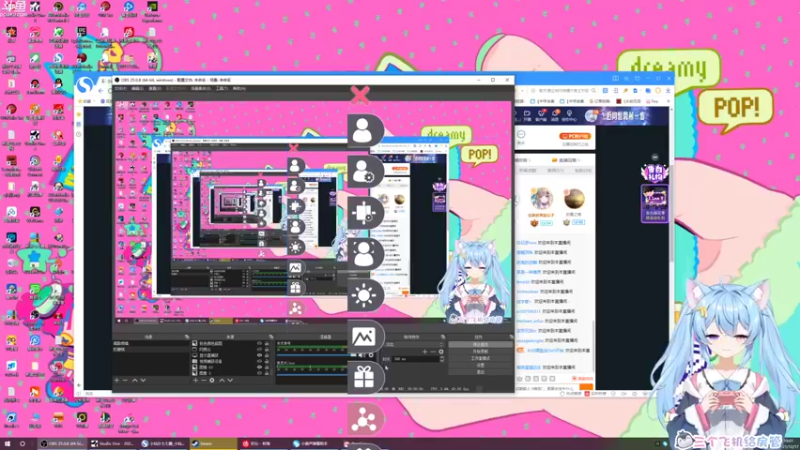Open OBS 工具 menu
This screenshot has height=450, width=800.
[221, 88]
